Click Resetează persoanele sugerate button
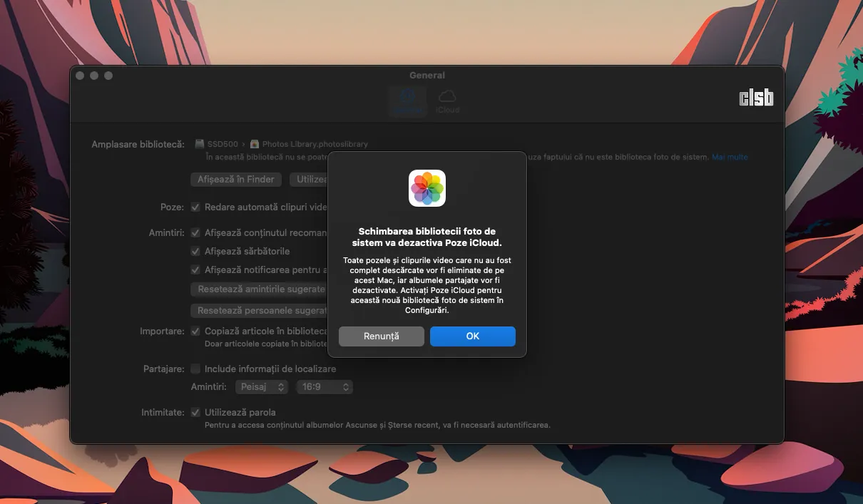Viewport: 863px width, 504px height. click(x=258, y=311)
